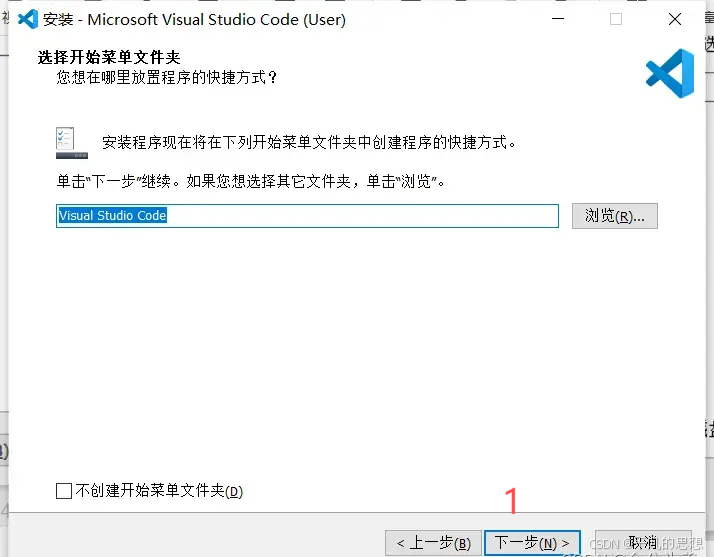Click the window title 安装 - Microsoft Visual Studio Code (User)

tap(194, 20)
